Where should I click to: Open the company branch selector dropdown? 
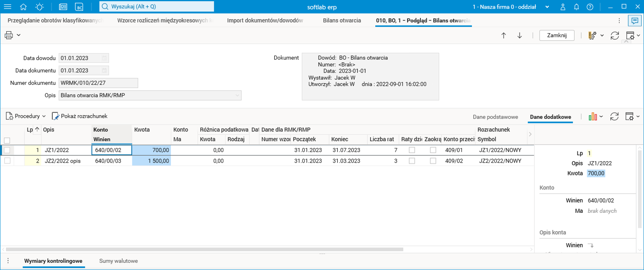point(547,7)
